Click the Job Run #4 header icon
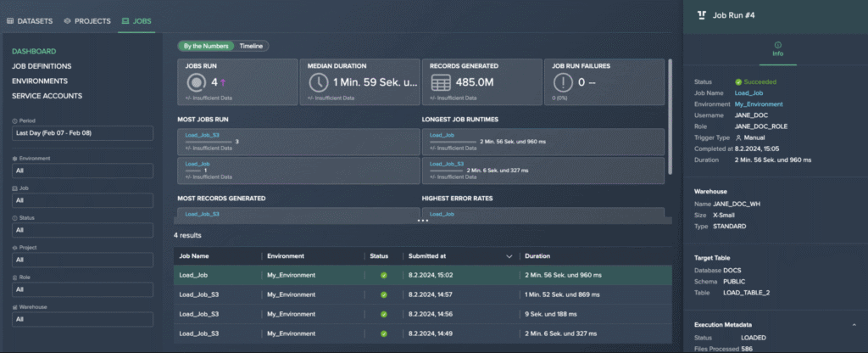The height and width of the screenshot is (353, 868). pos(700,14)
